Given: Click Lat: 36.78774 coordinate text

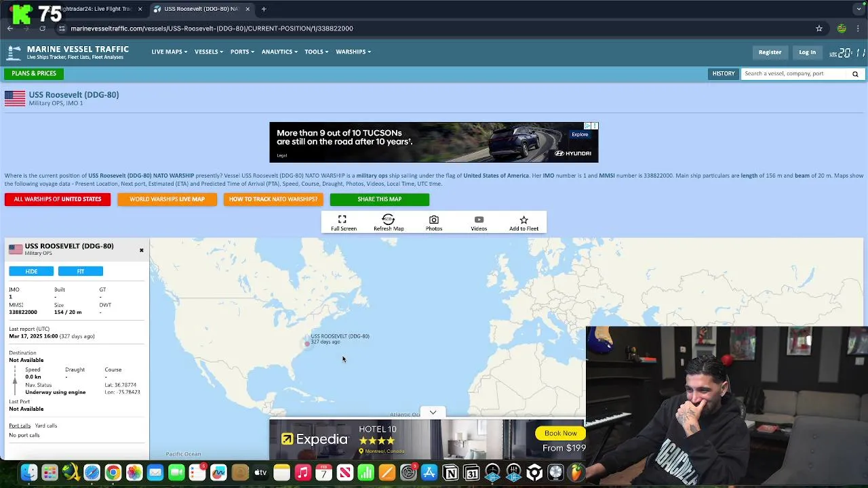Looking at the screenshot, I should coord(121,385).
